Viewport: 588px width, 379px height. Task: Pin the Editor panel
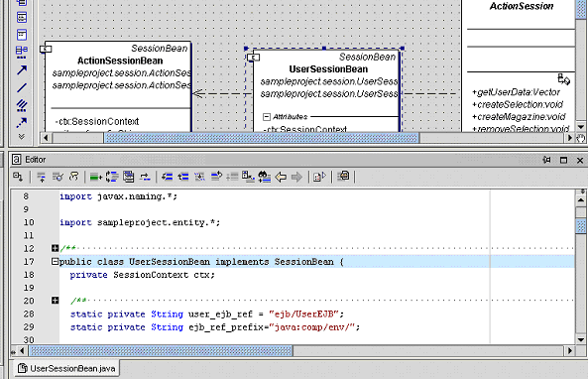(546, 160)
